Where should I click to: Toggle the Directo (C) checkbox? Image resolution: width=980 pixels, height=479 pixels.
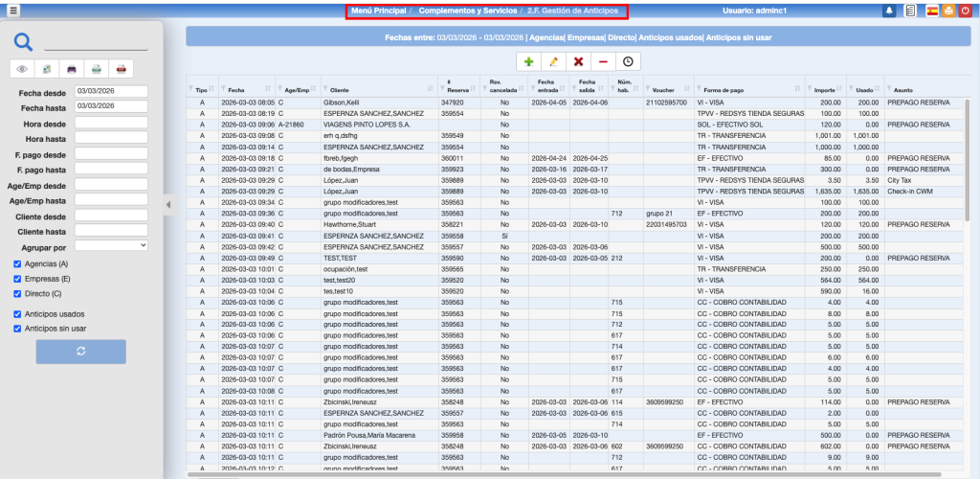[17, 293]
